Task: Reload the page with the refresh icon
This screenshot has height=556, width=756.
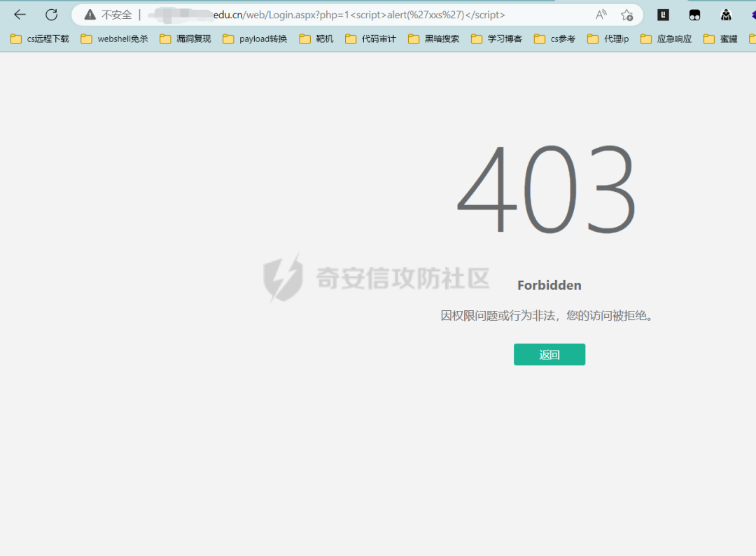Action: pos(52,15)
